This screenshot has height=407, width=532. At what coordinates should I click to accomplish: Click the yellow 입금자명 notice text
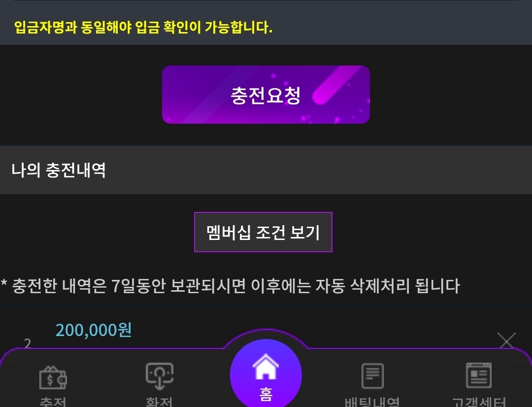coord(143,27)
